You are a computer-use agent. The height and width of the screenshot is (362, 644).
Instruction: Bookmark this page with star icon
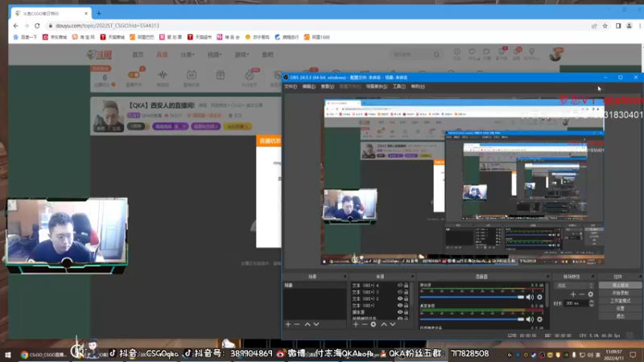click(605, 26)
